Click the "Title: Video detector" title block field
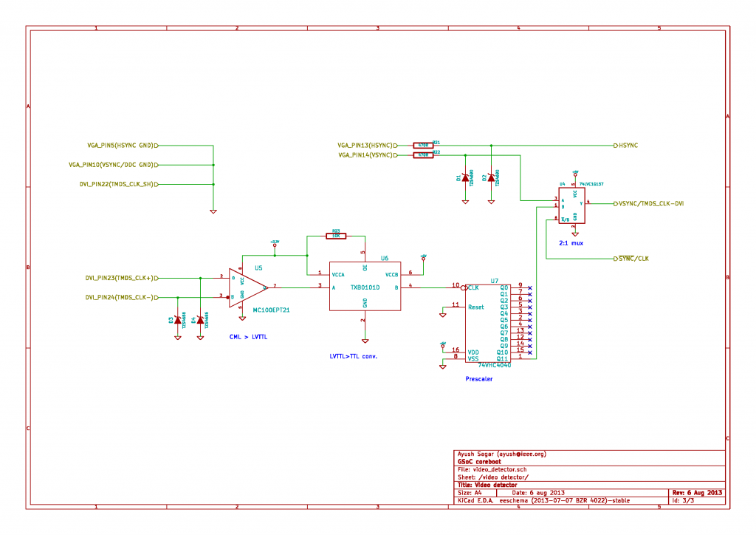This screenshot has height=535, width=756. pyautogui.click(x=488, y=485)
